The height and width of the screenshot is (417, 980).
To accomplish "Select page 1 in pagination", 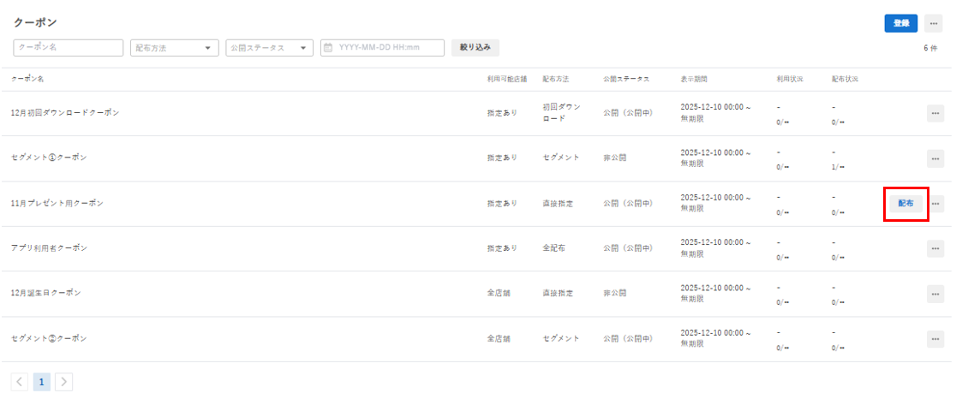I will 42,382.
